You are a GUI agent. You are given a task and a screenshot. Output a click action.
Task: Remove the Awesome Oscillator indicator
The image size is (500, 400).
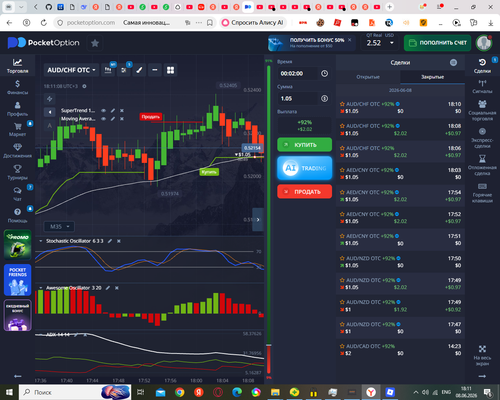tap(117, 288)
